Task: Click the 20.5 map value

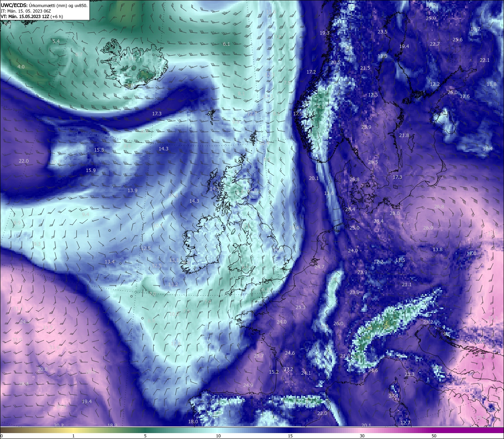Action: (x=335, y=63)
